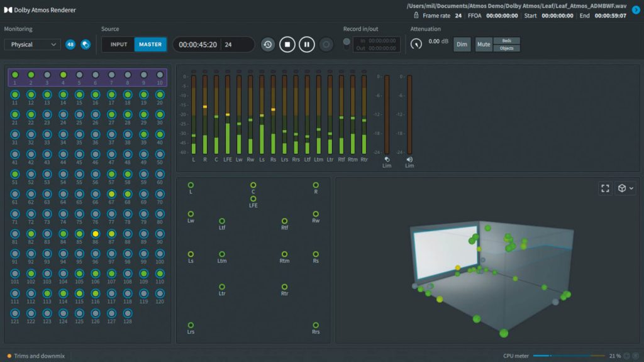Toggle the Mute button
The height and width of the screenshot is (362, 644).
484,45
